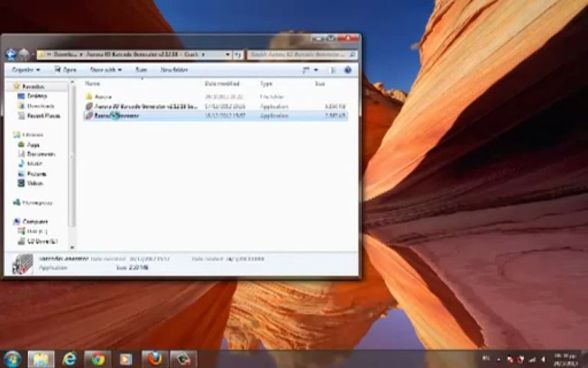The width and height of the screenshot is (588, 368).
Task: Click the New folder button
Action: point(174,70)
